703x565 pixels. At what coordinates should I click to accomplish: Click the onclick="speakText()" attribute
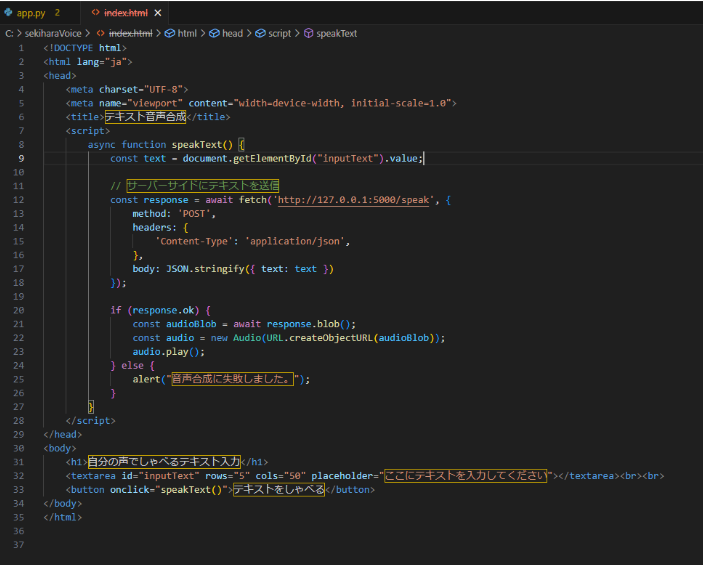coord(169,490)
